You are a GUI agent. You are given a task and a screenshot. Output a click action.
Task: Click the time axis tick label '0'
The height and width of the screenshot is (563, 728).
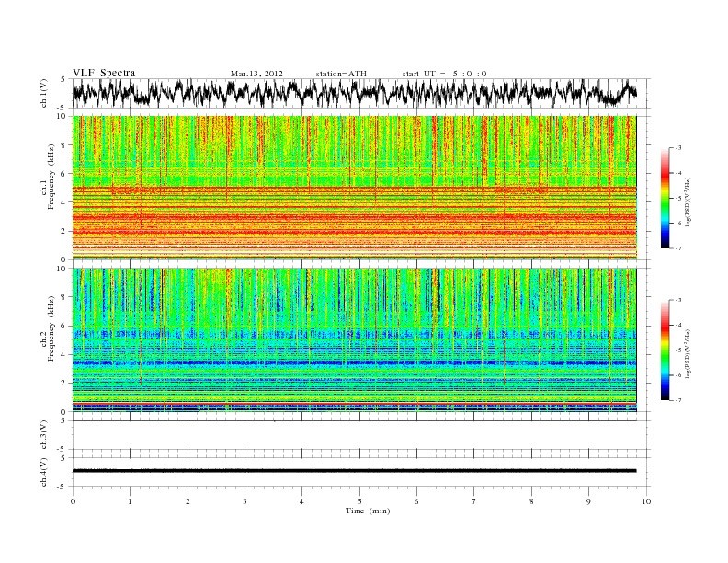(73, 501)
